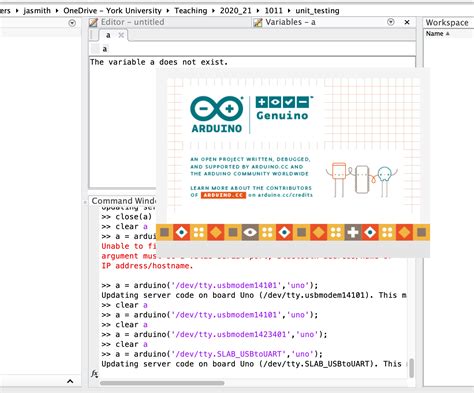Click the arduino.cc/credits text on splash
Image resolution: width=474 pixels, height=393 pixels.
point(285,195)
